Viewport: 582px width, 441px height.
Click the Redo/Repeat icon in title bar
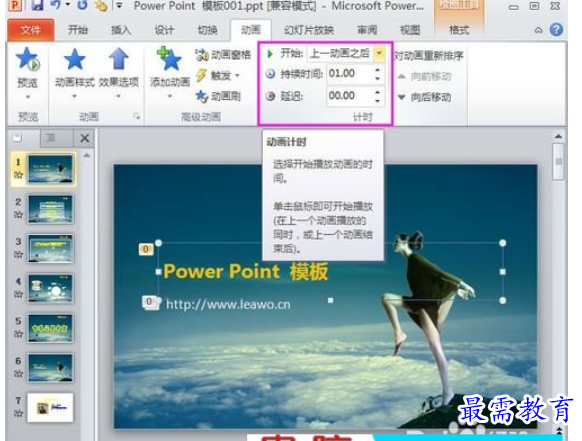(x=82, y=5)
